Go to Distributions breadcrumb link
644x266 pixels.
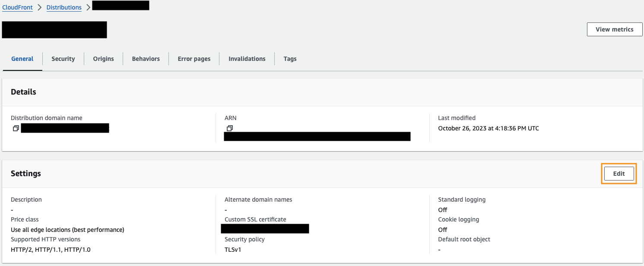click(64, 7)
